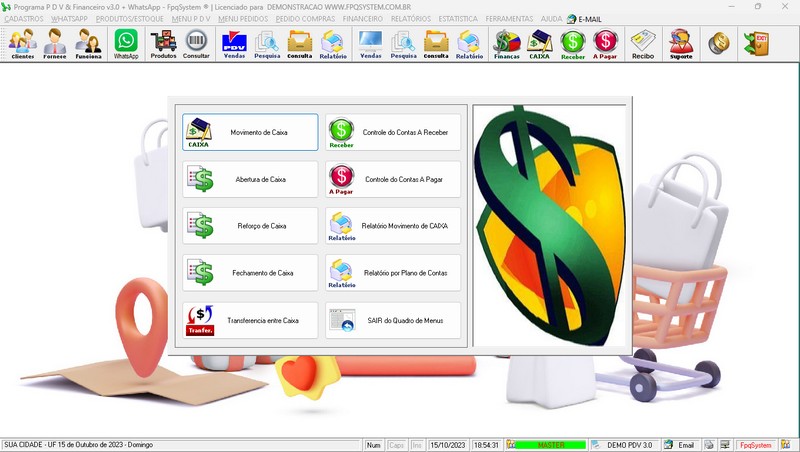Open Controle do Contas A Pagar
Image resolution: width=800 pixels, height=452 pixels.
tap(393, 179)
